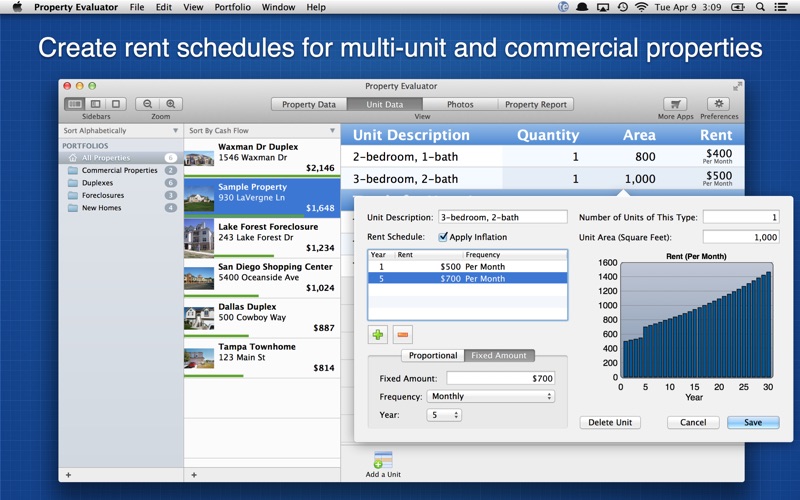Viewport: 800px width, 500px height.
Task: Toggle the Apply Inflation checkbox
Action: pyautogui.click(x=443, y=237)
